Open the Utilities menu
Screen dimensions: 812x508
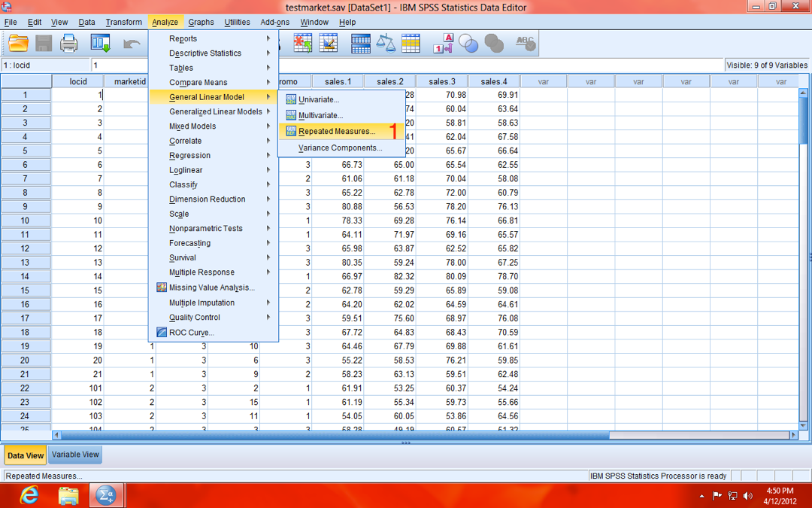pos(237,22)
